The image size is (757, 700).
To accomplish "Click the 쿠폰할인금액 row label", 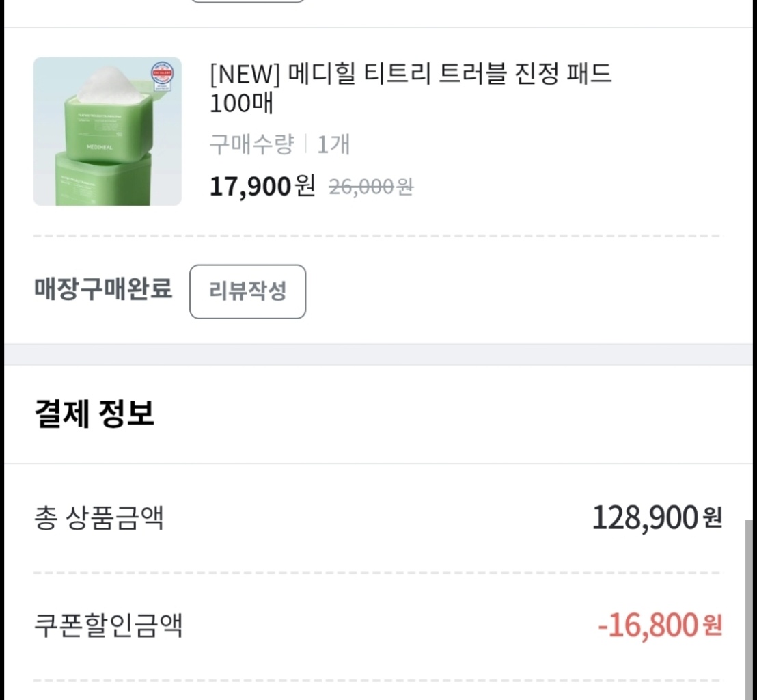I will point(108,625).
